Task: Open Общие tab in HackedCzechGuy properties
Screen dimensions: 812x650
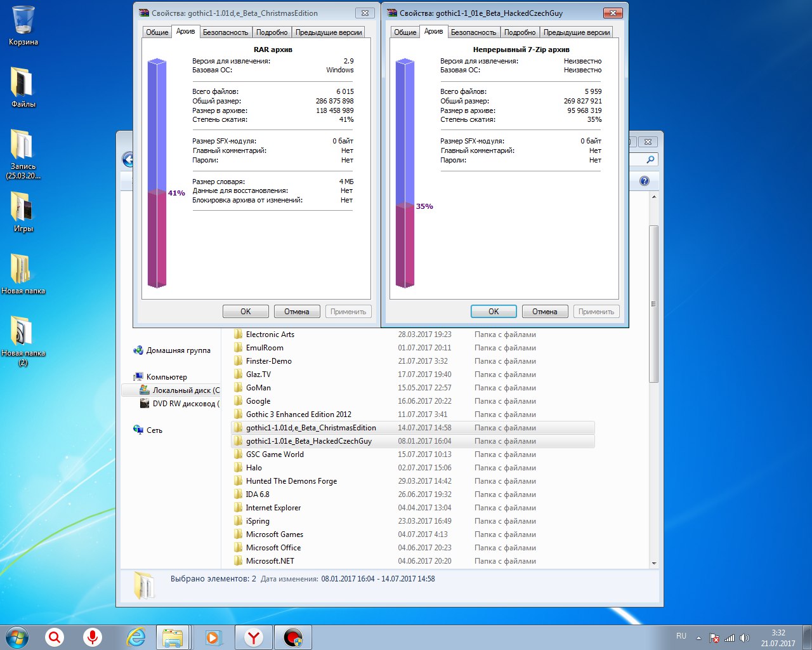Action: click(x=405, y=32)
